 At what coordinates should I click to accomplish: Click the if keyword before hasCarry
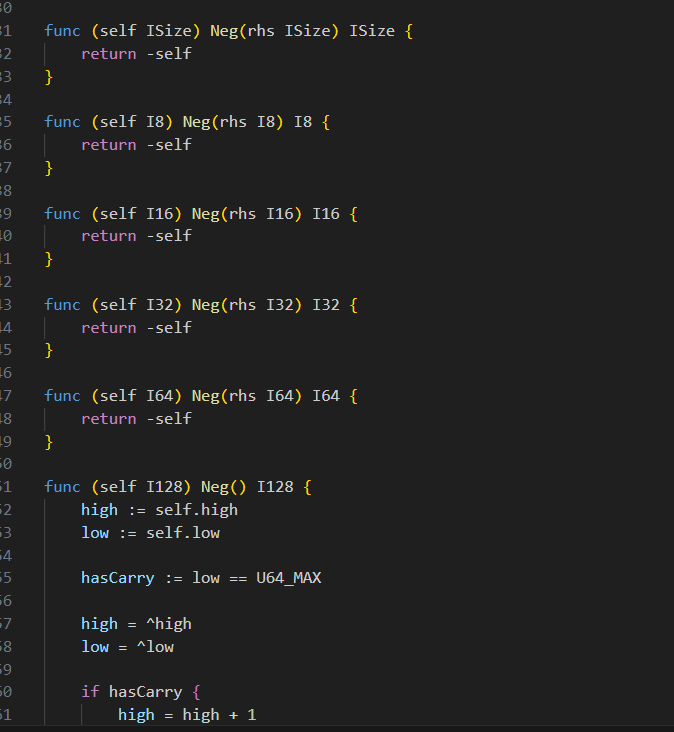click(90, 692)
